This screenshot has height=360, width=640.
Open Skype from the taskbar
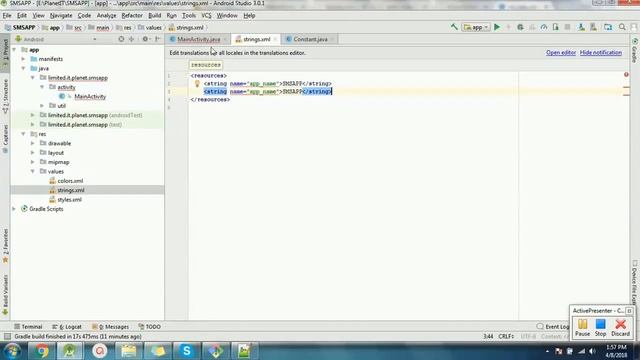click(187, 351)
